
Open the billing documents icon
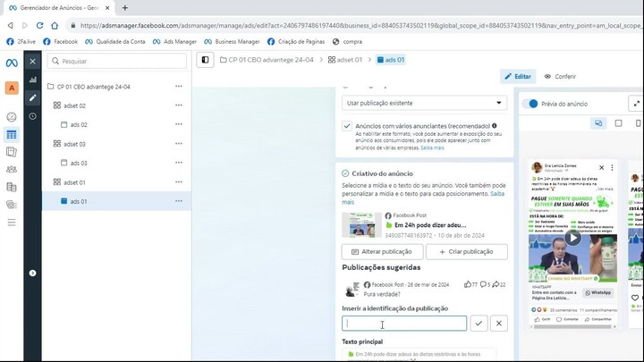coord(12,187)
